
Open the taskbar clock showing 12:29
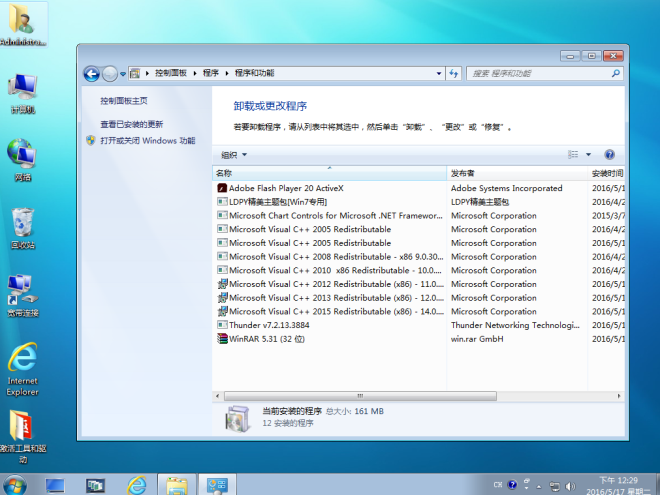(618, 486)
